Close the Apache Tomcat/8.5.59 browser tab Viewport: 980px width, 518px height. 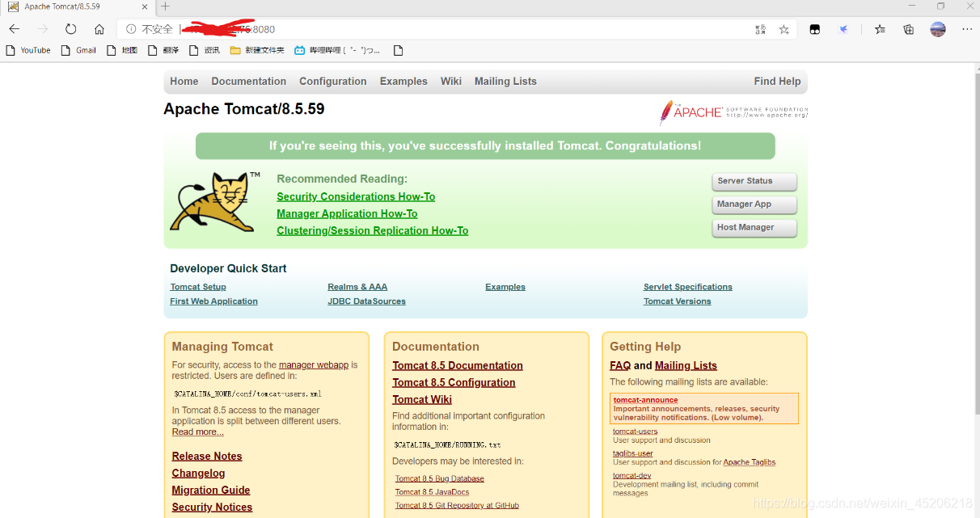point(144,6)
